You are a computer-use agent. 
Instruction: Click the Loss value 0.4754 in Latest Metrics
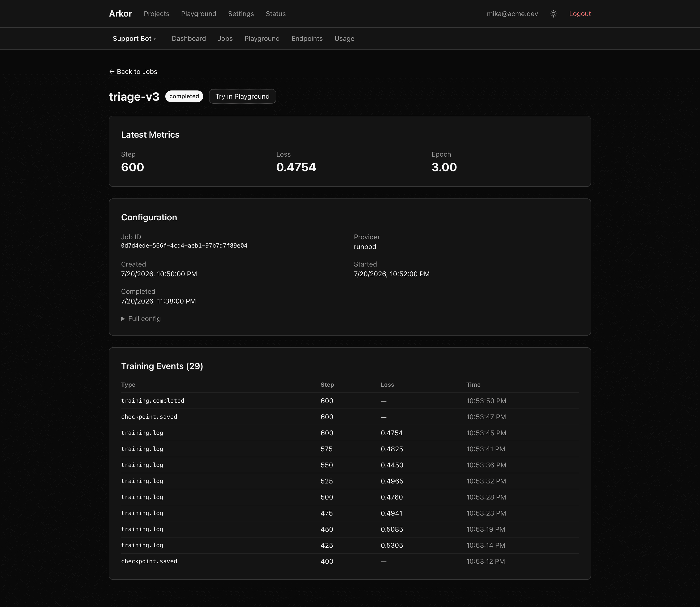pyautogui.click(x=296, y=167)
